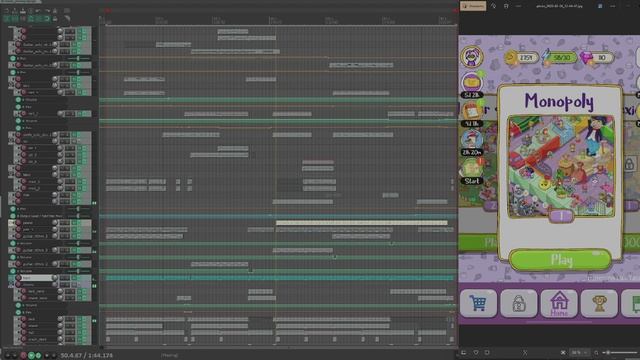
Task: Click the Photos app title tab
Action: pos(473,6)
